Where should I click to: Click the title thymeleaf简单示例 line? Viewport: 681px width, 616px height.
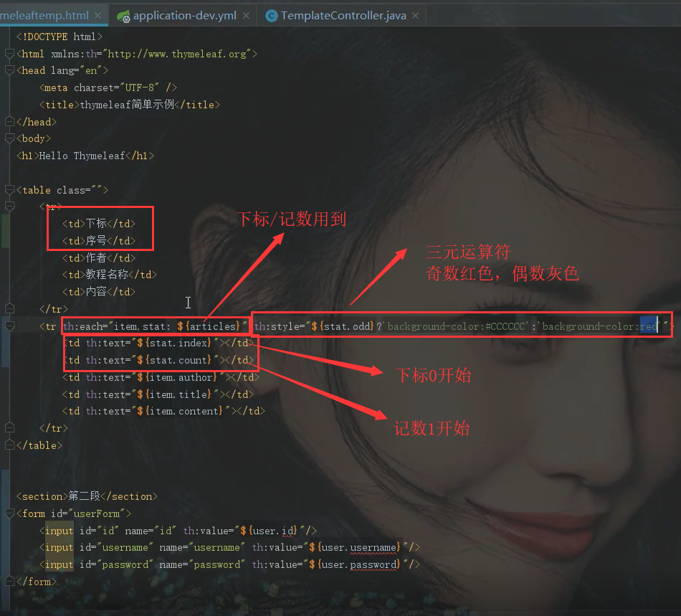tap(130, 105)
